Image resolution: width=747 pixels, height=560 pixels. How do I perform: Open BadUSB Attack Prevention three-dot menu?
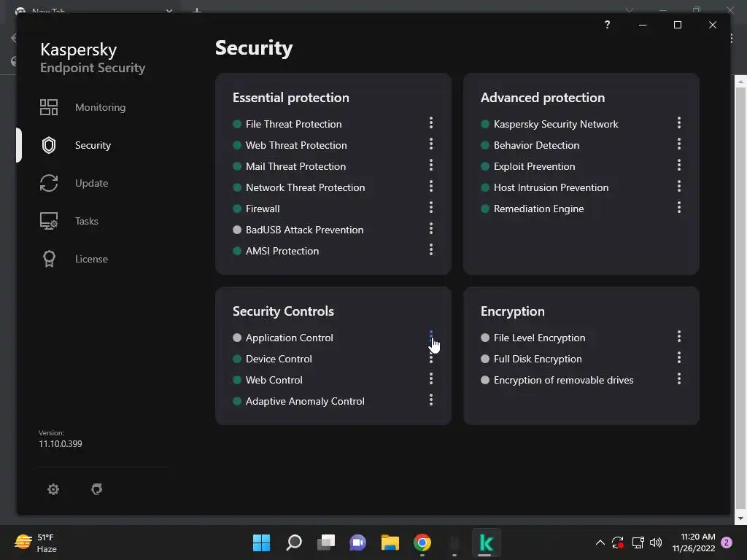pos(431,228)
